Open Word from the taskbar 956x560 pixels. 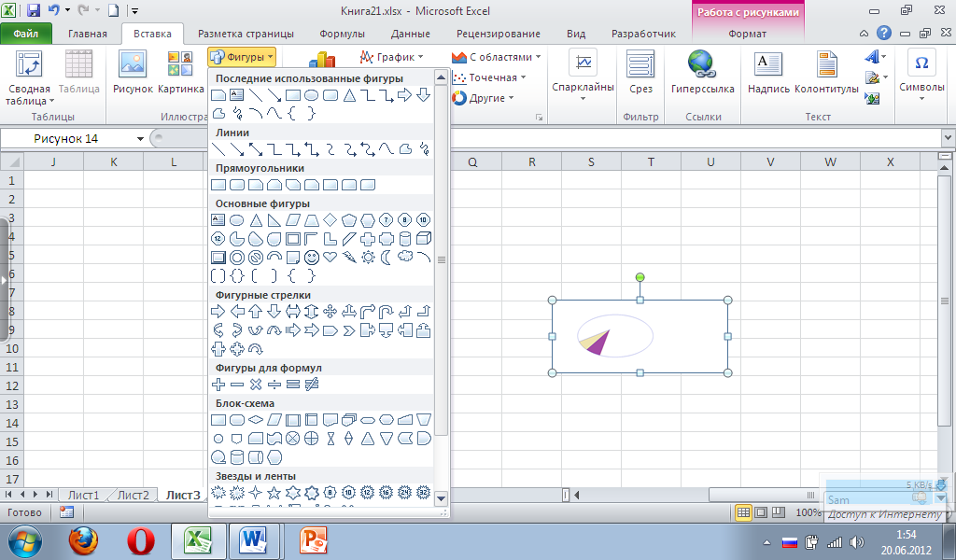coord(254,539)
